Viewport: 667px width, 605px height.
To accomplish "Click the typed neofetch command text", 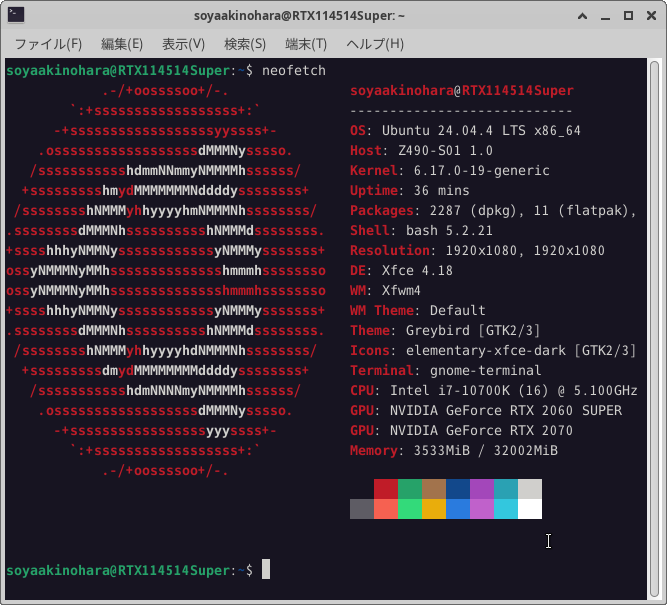I will point(294,71).
